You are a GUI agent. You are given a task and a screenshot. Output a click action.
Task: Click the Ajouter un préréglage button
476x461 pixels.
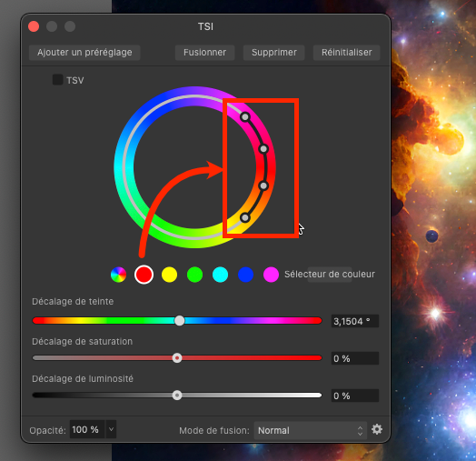tap(84, 53)
